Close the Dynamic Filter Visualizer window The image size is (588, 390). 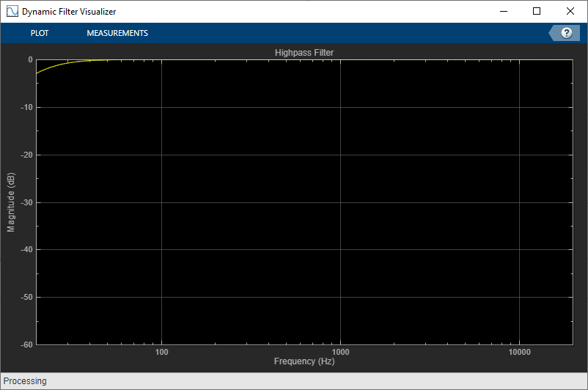click(x=570, y=11)
